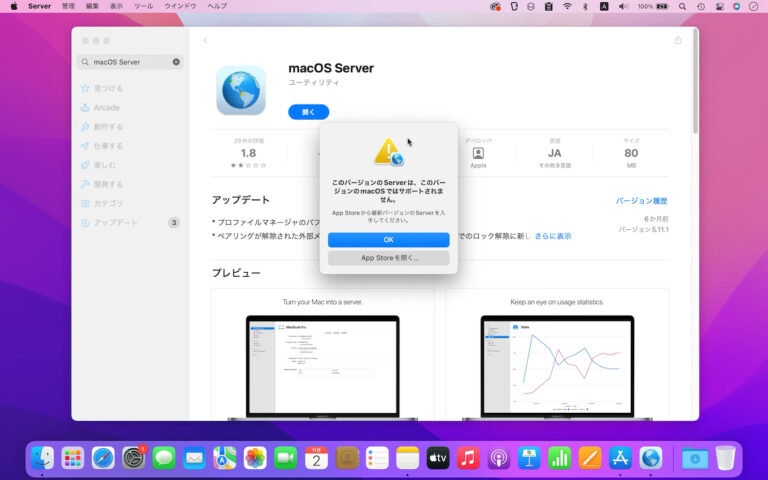
Task: Open Podcasts from the Dock
Action: tap(499, 458)
